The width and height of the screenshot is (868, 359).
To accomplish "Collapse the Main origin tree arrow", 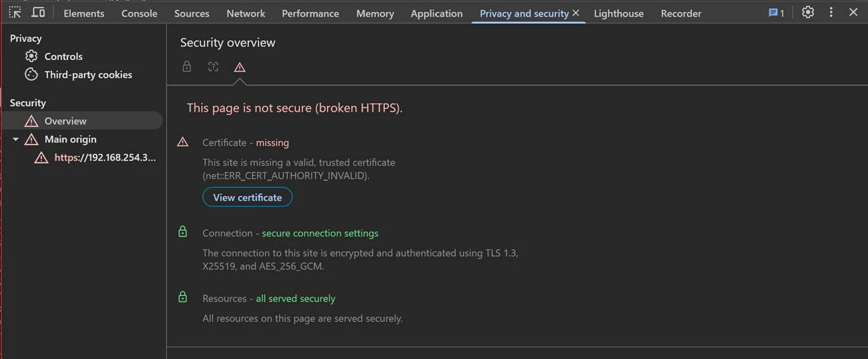I will [16, 140].
